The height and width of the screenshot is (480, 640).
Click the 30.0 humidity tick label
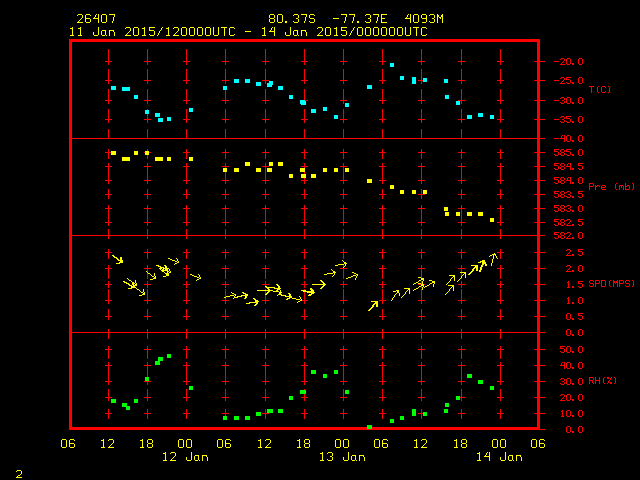coord(571,382)
